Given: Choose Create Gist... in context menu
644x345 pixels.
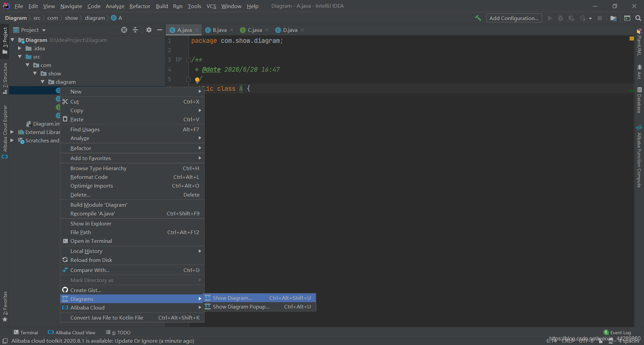Looking at the screenshot, I should (x=132, y=290).
